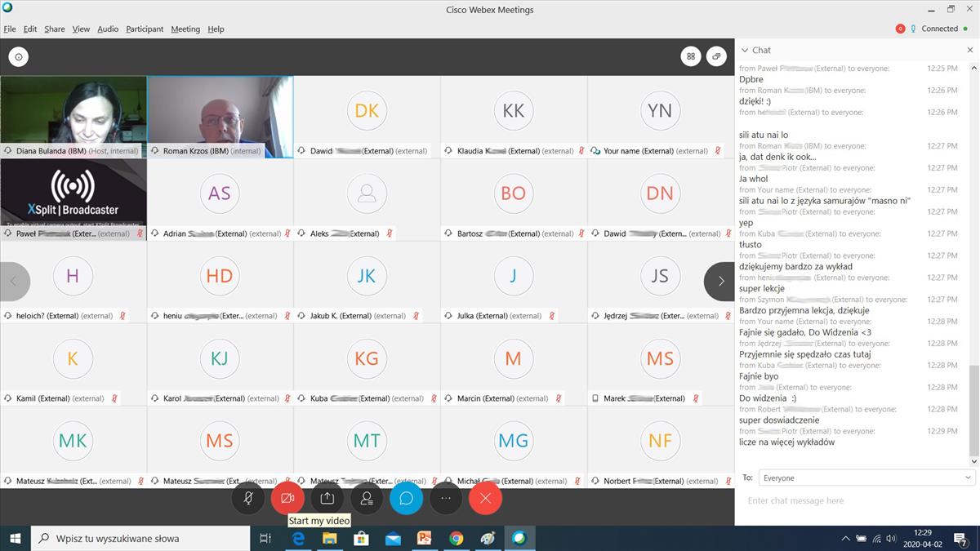Open the File menu

coord(10,29)
